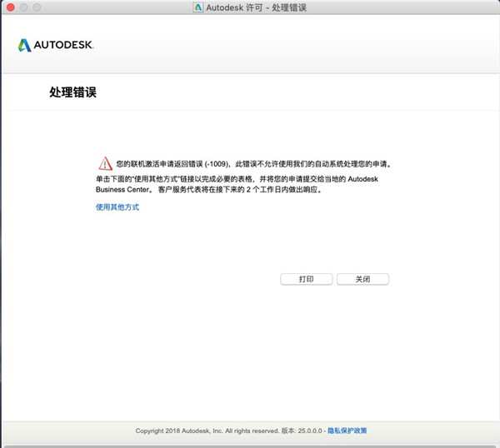Image resolution: width=500 pixels, height=448 pixels.
Task: Close the window with red button
Action: pyautogui.click(x=9, y=7)
